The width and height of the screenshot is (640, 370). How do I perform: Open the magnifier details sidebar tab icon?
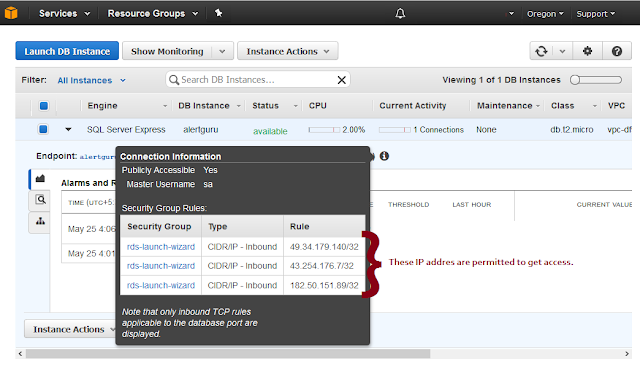[x=40, y=200]
